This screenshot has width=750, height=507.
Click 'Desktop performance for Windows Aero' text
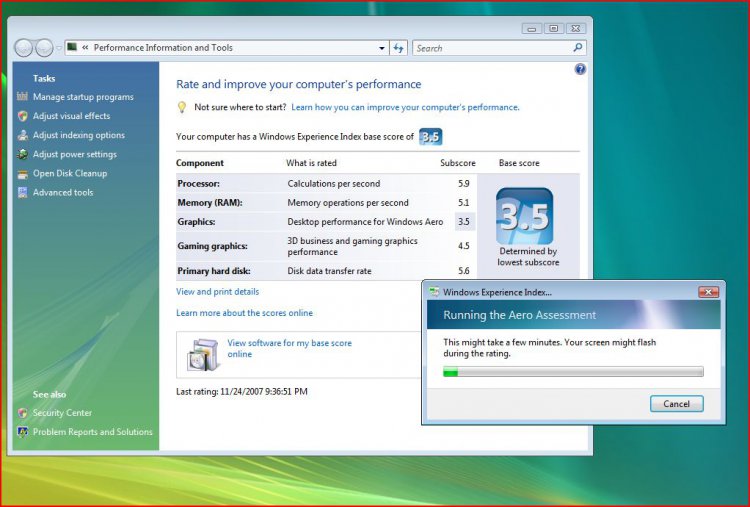365,222
